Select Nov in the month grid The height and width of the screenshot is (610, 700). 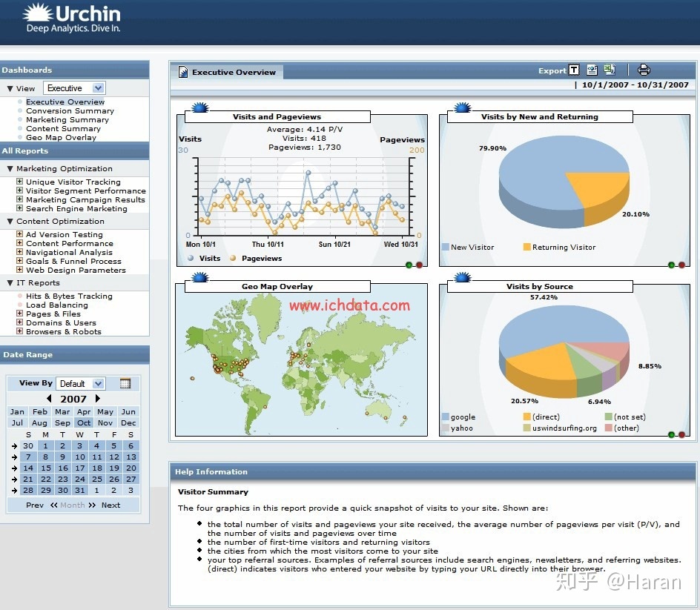click(x=105, y=422)
